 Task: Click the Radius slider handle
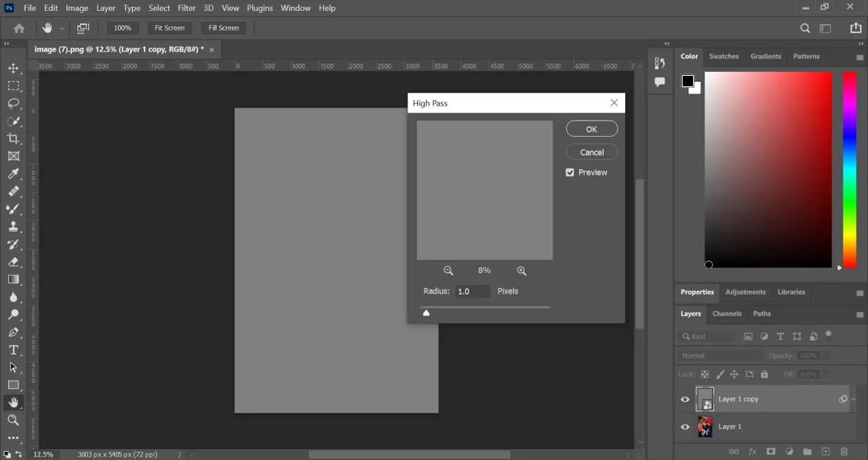pyautogui.click(x=426, y=312)
